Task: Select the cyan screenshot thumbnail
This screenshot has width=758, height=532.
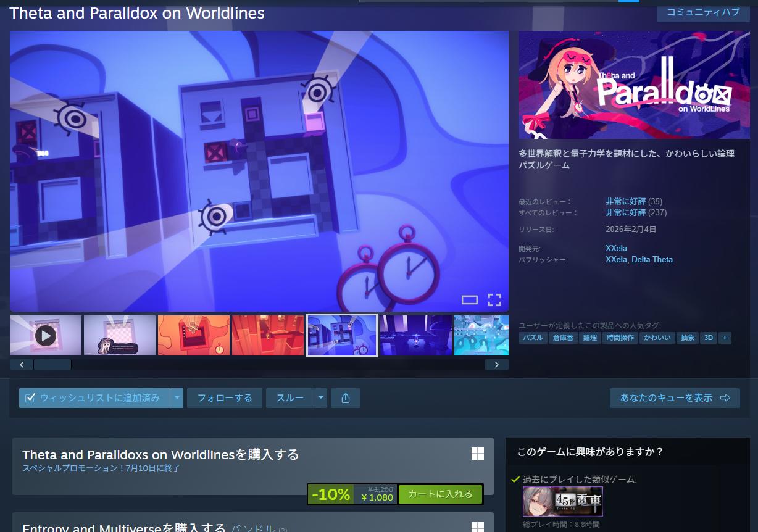Action: (x=481, y=335)
